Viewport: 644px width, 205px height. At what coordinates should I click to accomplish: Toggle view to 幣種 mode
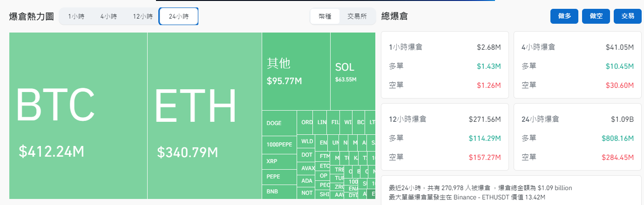coord(325,16)
